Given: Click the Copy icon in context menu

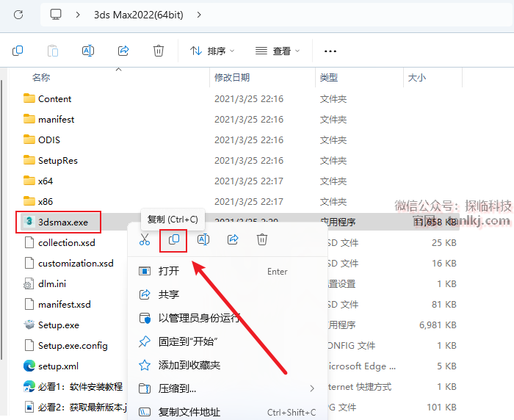Looking at the screenshot, I should tap(174, 239).
